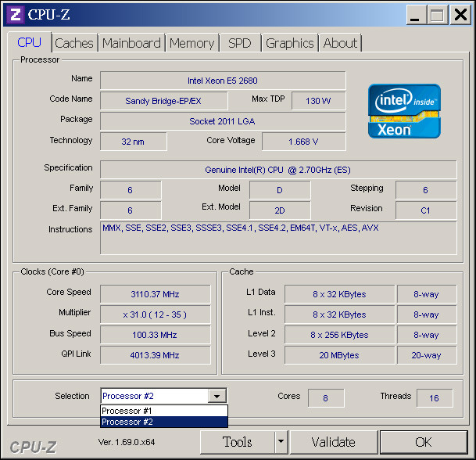This screenshot has height=460, width=476.
Task: Click the Cores value '8'
Action: point(326,398)
